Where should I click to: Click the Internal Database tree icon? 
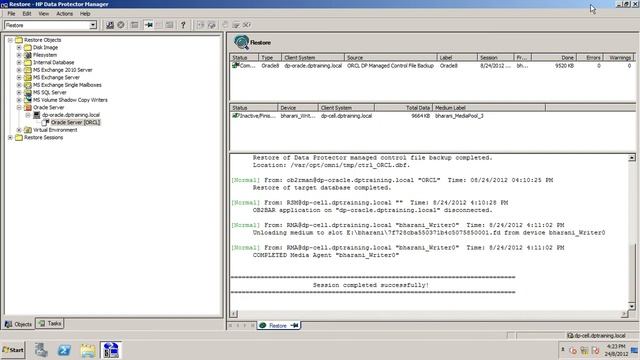point(28,62)
